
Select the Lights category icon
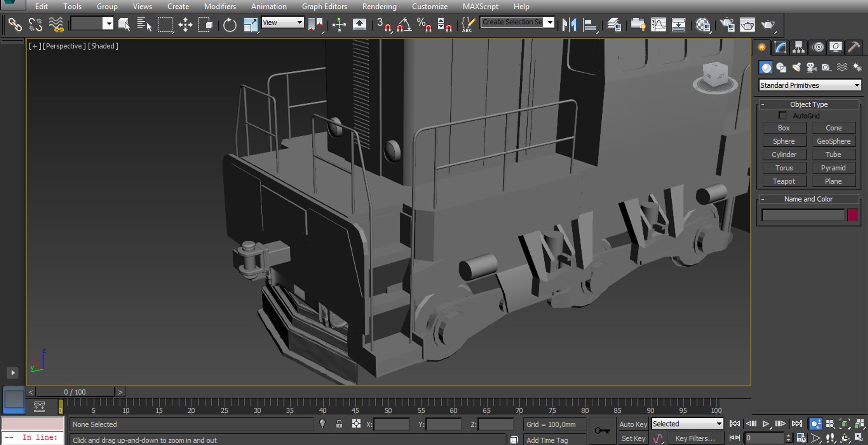pyautogui.click(x=797, y=67)
